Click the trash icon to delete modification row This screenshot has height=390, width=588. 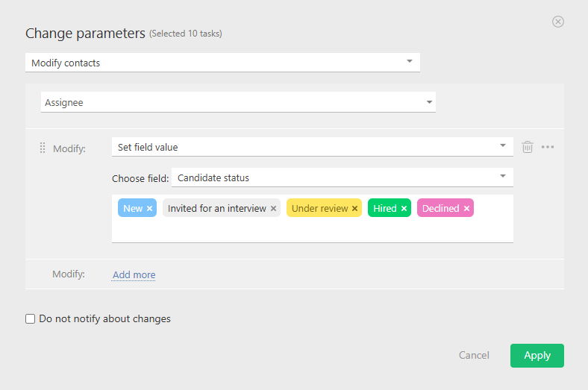point(528,148)
